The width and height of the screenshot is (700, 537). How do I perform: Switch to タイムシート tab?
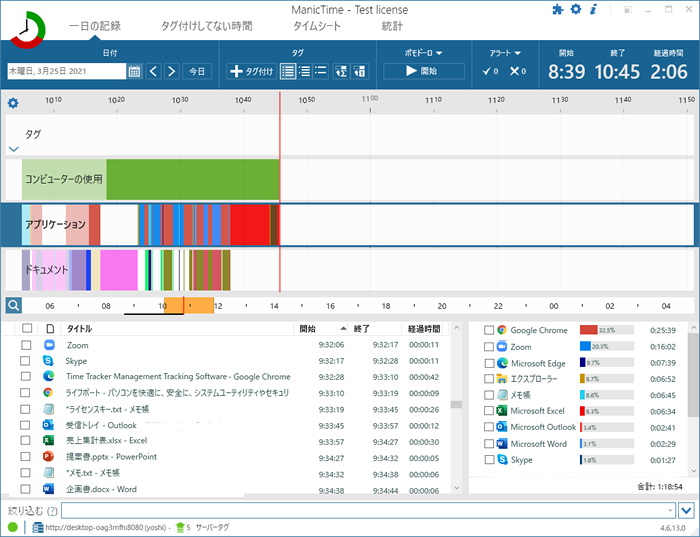317,26
